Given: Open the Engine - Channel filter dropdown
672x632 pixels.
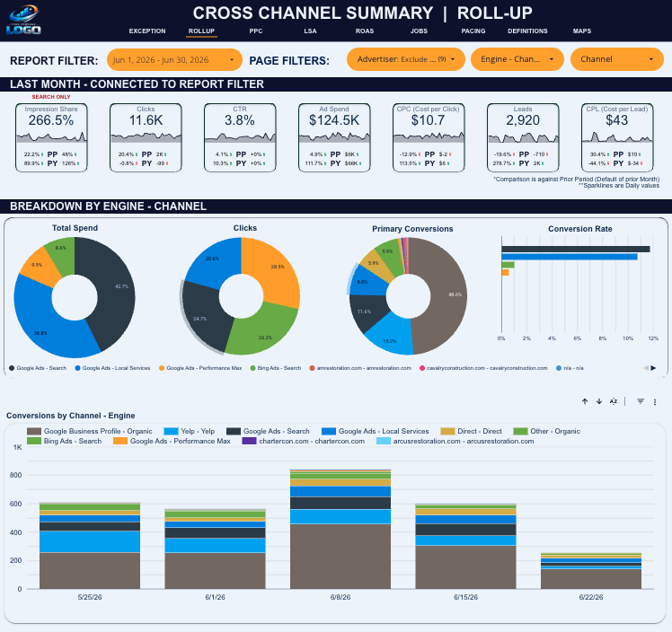Looking at the screenshot, I should [517, 59].
